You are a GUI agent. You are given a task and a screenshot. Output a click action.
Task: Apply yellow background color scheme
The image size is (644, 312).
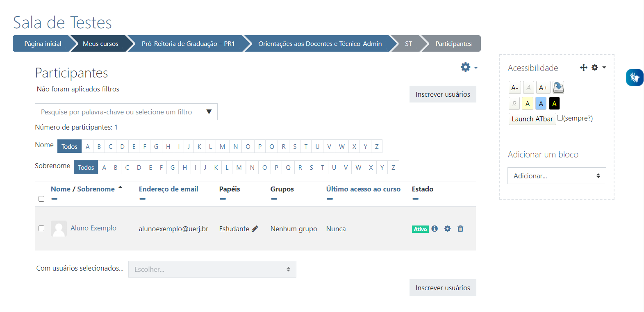[x=528, y=104]
